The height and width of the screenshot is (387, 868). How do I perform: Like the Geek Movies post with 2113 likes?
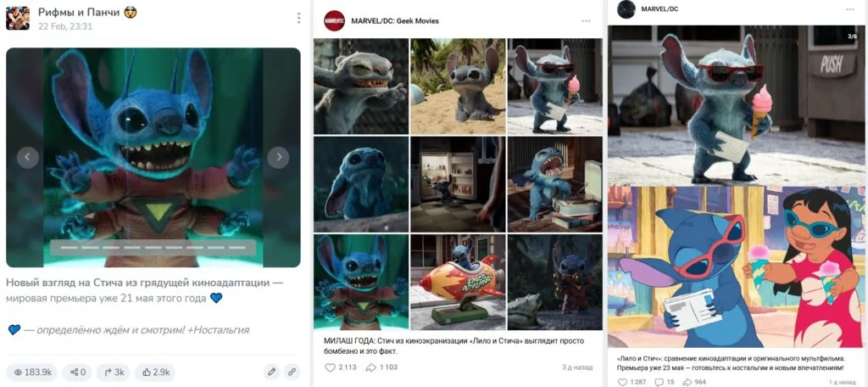point(341,367)
